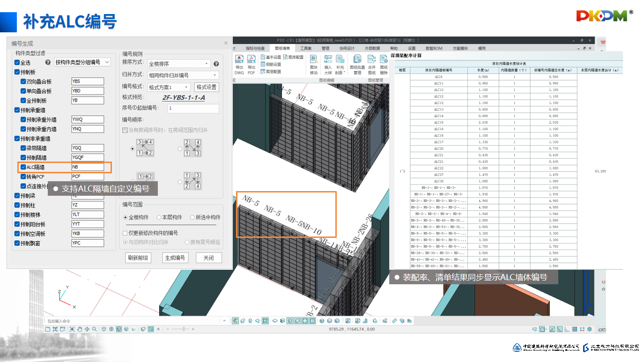Uncheck the 转角PCF checkbox
644x362 pixels.
coord(23,177)
